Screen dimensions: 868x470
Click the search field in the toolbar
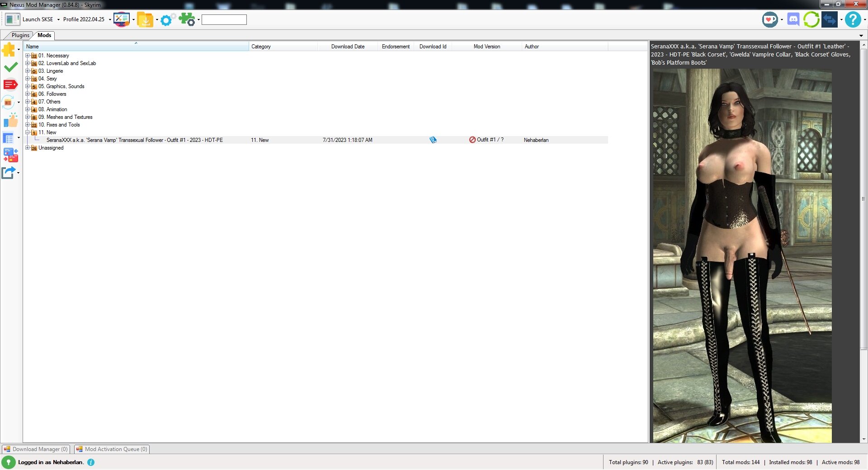coord(224,19)
